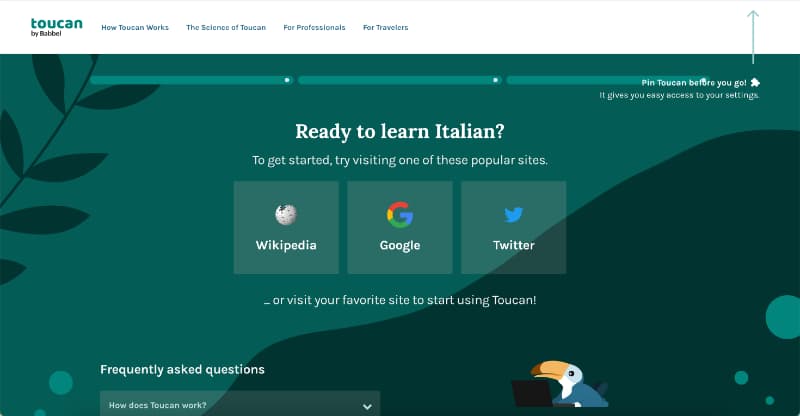Expand the How does Toucan work question
The width and height of the screenshot is (800, 416).
click(240, 405)
